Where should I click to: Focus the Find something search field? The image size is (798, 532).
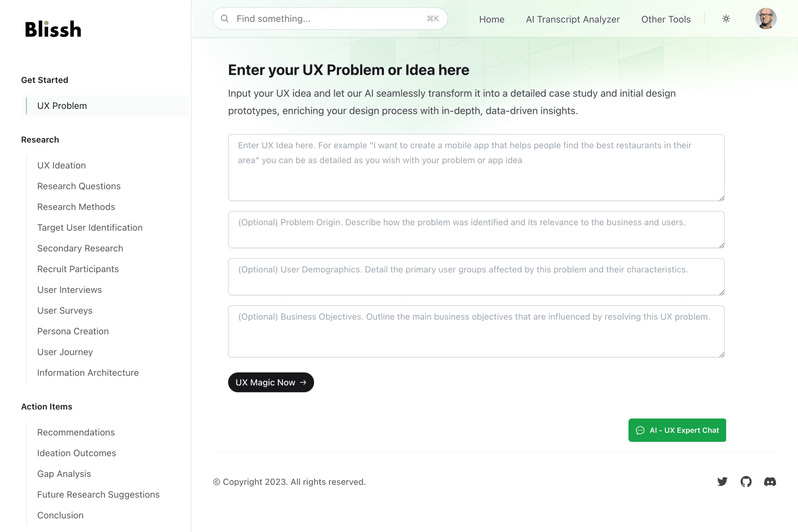330,19
